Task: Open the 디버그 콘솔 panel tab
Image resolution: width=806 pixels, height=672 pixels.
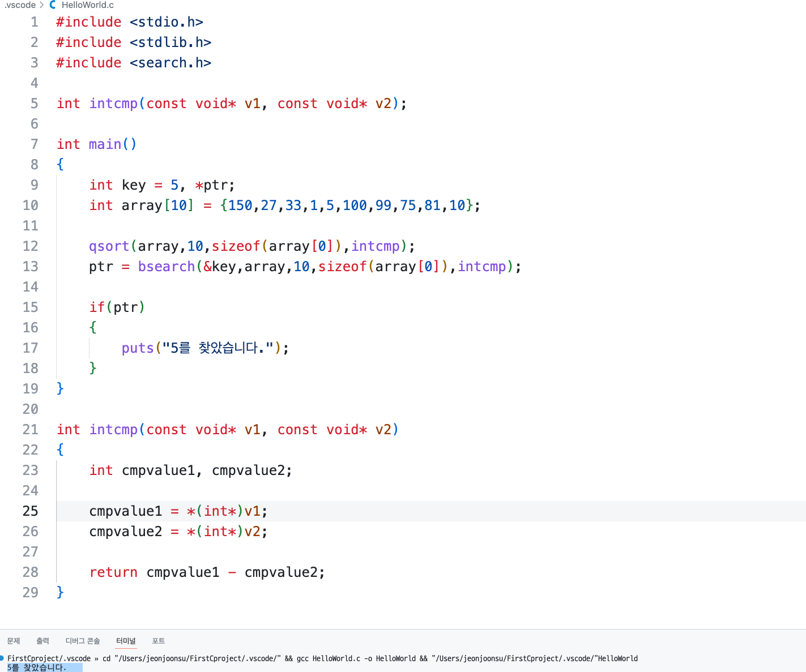Action: [83, 641]
